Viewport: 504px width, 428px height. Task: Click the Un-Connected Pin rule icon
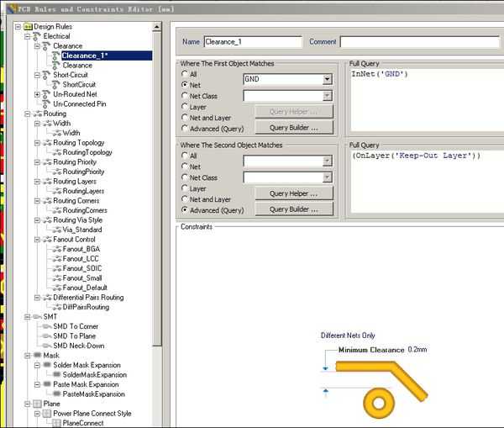tap(46, 104)
